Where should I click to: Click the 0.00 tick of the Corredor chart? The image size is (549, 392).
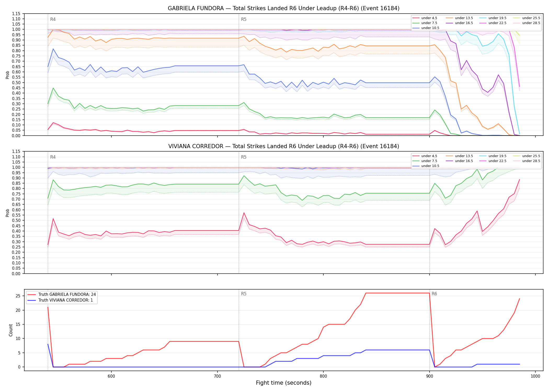coord(16,274)
